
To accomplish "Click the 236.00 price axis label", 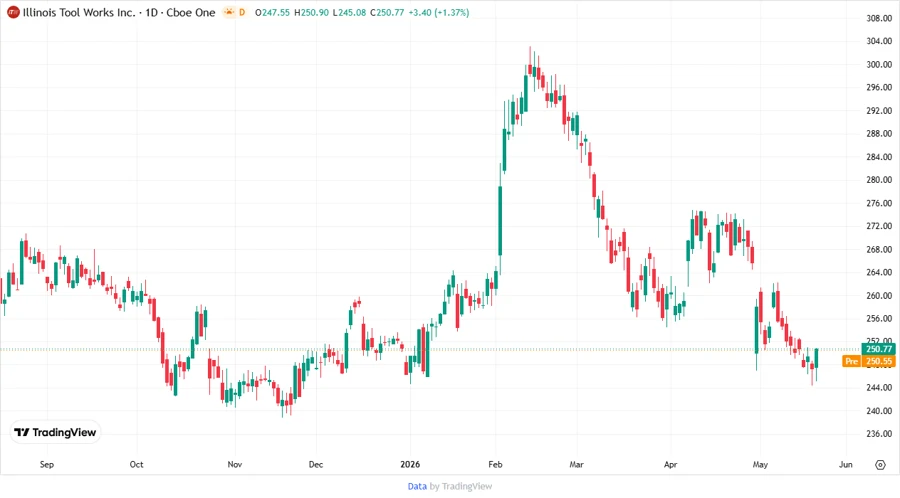I will [879, 434].
